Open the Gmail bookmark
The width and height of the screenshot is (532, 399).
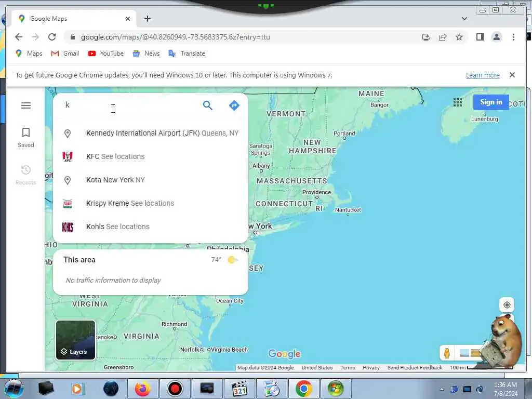point(65,54)
